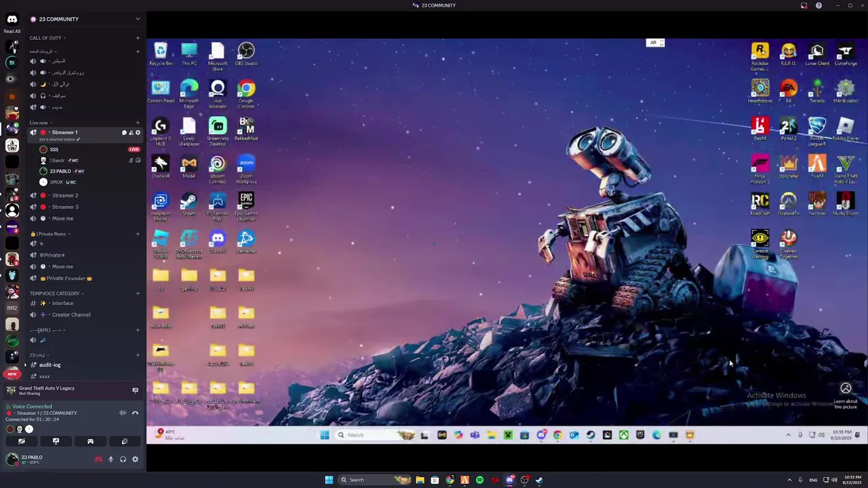868x488 pixels.
Task: Click the NEW unread mentions indicator
Action: pos(12,374)
